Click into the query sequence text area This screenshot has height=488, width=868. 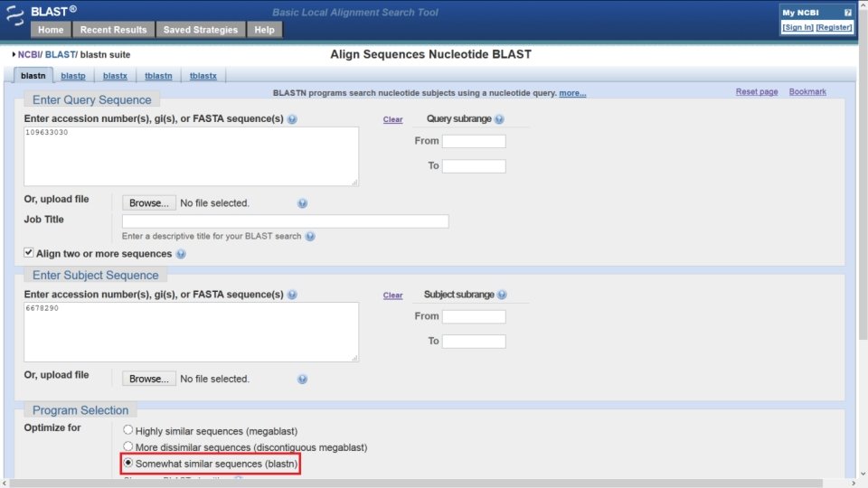click(191, 156)
